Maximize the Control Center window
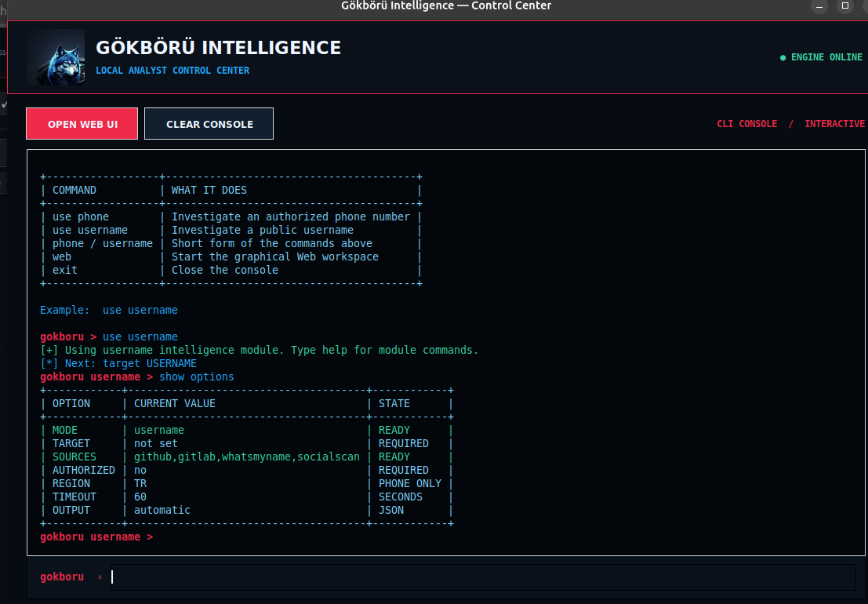Screen dimensions: 868x604 pyautogui.click(x=844, y=6)
